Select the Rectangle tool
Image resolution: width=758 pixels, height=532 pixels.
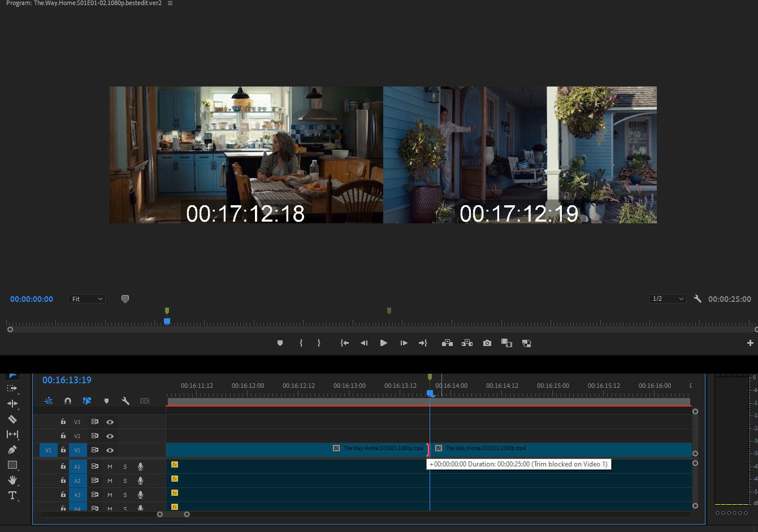point(12,465)
